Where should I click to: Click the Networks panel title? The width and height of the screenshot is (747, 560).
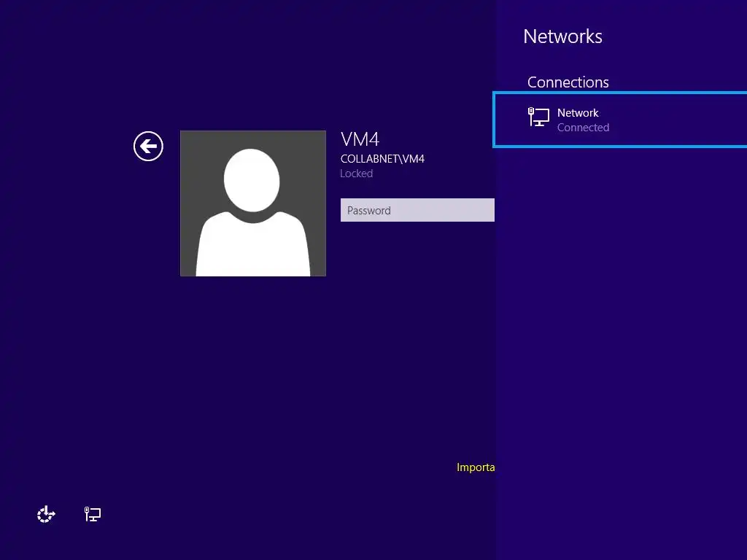coord(562,36)
